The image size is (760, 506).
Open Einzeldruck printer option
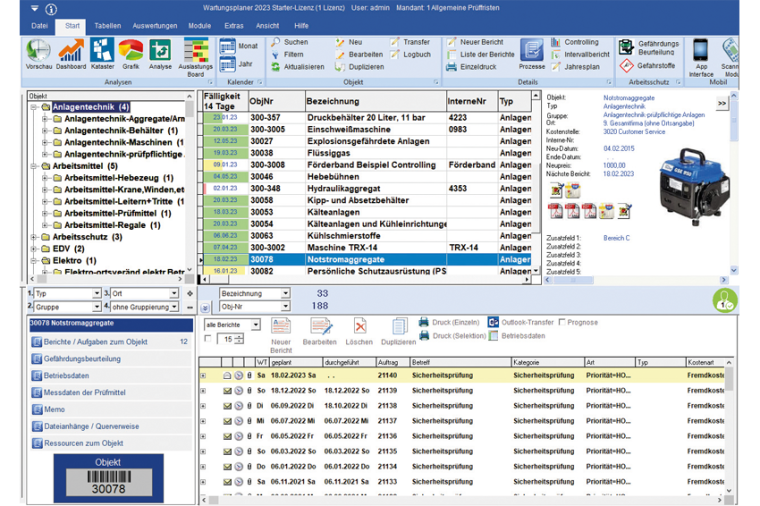(x=472, y=67)
